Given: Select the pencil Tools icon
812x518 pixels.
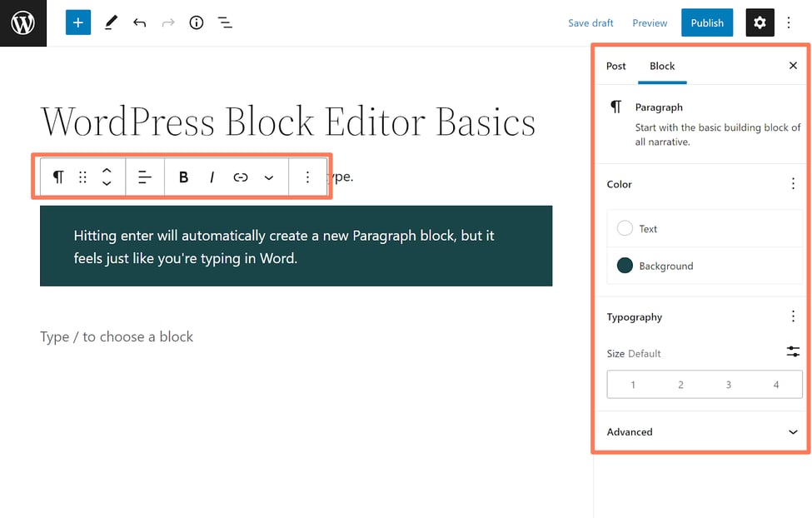Looking at the screenshot, I should (111, 22).
